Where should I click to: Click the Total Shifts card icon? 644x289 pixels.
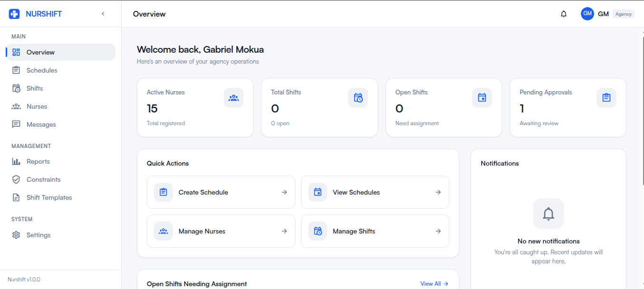[358, 98]
